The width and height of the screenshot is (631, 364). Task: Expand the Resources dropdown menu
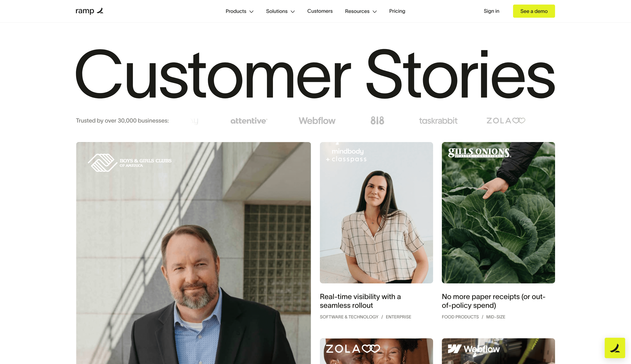[361, 11]
